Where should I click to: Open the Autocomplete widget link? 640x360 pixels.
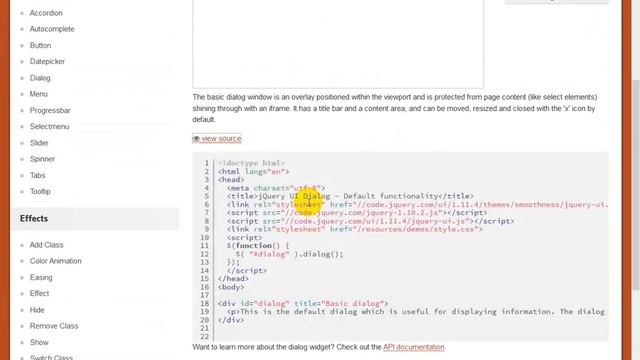pos(52,29)
